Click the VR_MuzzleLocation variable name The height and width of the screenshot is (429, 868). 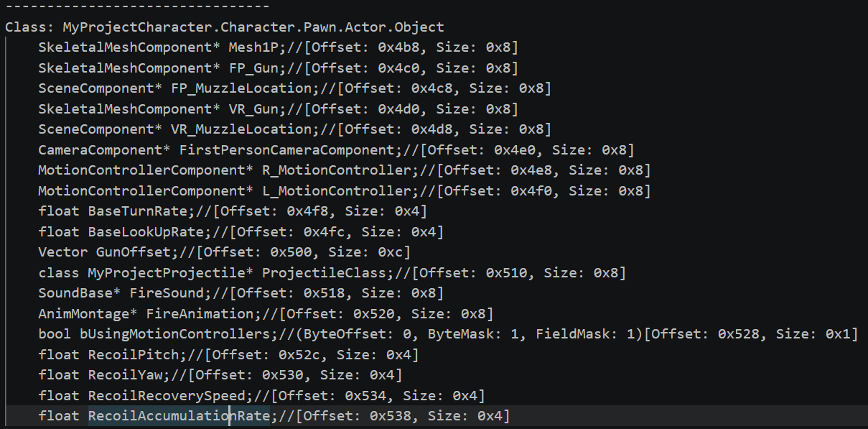pyautogui.click(x=241, y=129)
